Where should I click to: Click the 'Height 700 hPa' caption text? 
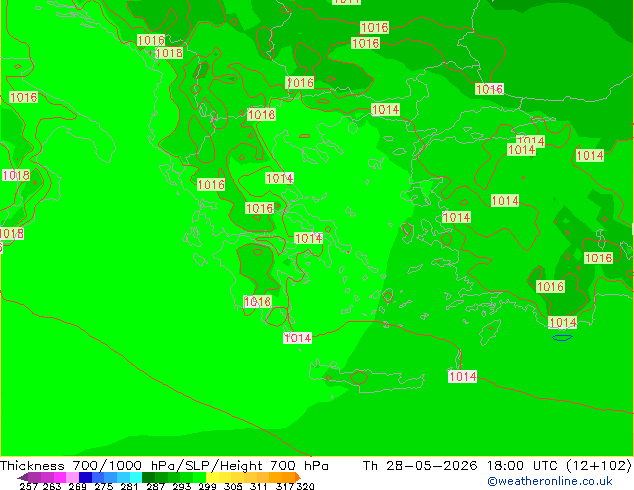[x=274, y=465]
